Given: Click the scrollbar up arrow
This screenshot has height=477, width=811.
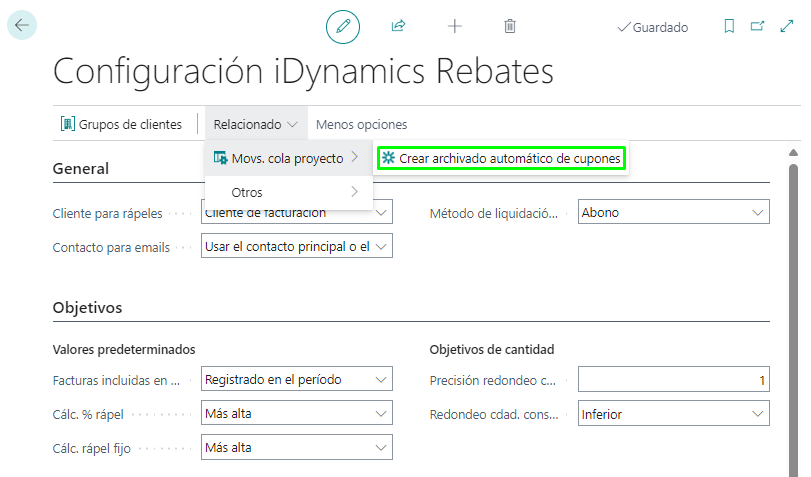Looking at the screenshot, I should click(x=793, y=152).
